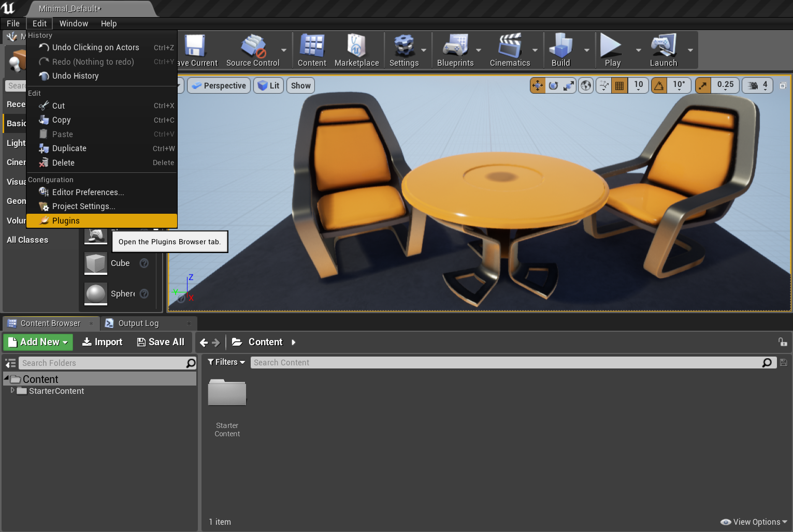Open the Window menu

(x=74, y=23)
